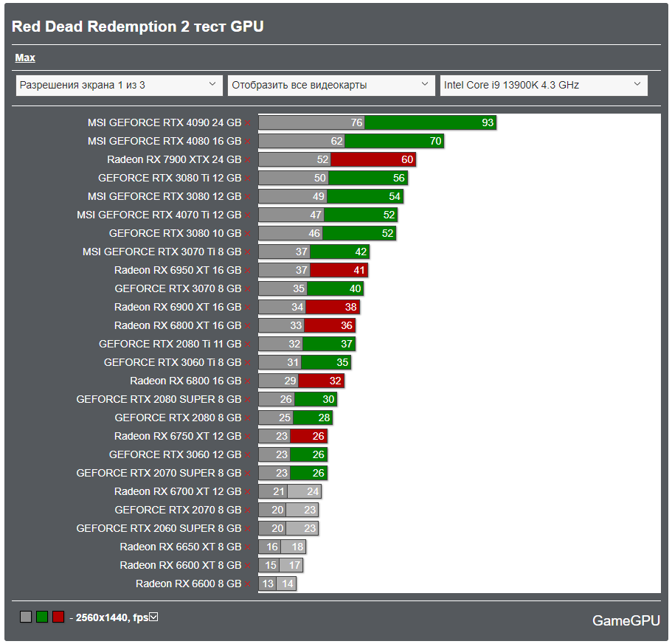The height and width of the screenshot is (644, 672).
Task: Remove Radeon RX 6800 16 GB row
Action: tap(248, 381)
